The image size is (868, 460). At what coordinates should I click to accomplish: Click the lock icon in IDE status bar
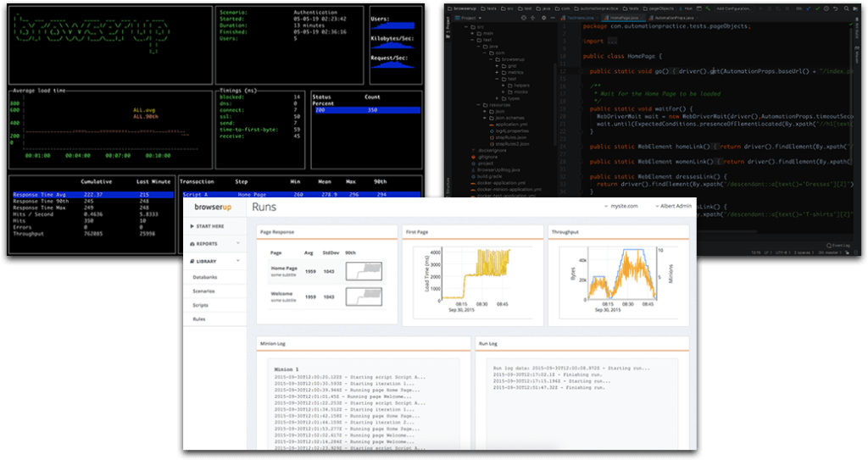click(x=847, y=252)
